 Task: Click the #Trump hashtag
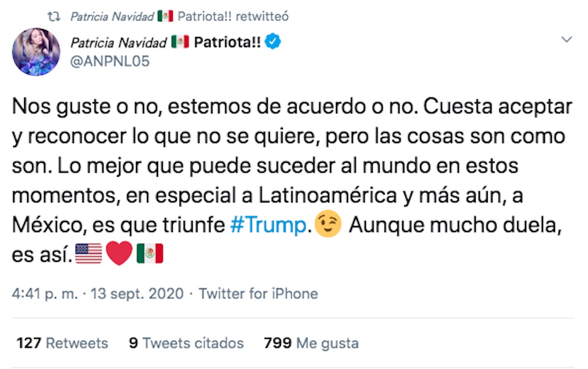point(268,225)
